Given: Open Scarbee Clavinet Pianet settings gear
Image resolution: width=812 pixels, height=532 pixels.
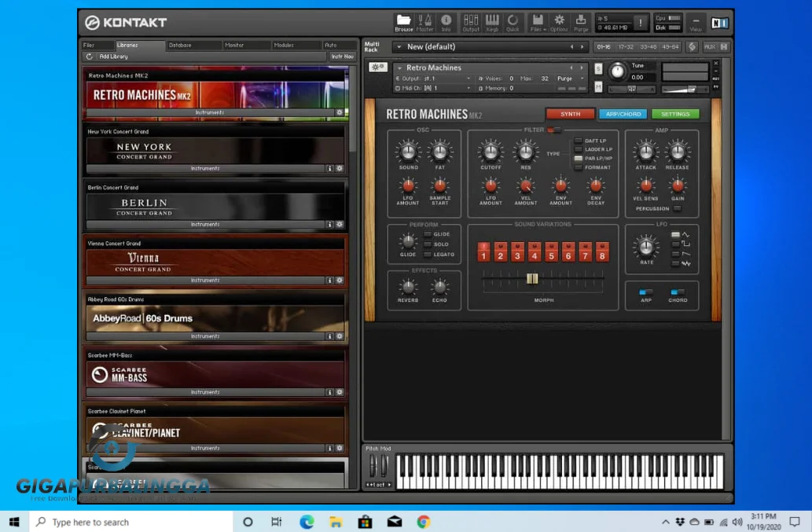Looking at the screenshot, I should point(340,448).
